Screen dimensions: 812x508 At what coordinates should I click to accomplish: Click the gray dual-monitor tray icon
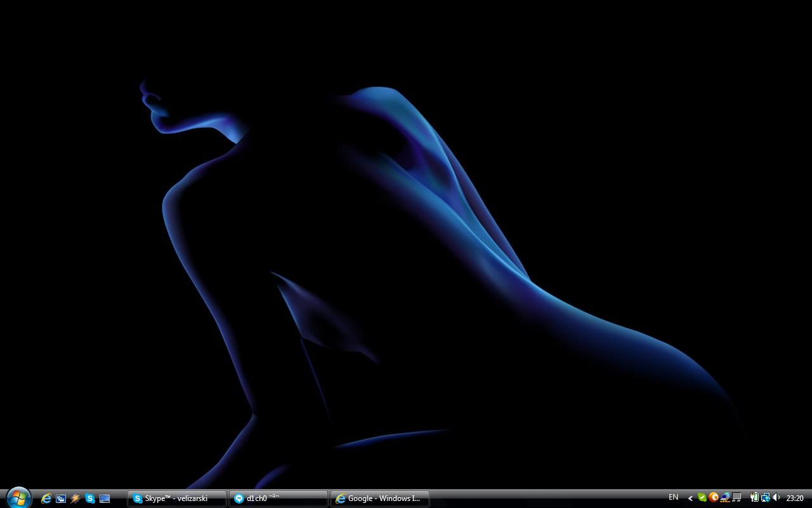(x=737, y=498)
